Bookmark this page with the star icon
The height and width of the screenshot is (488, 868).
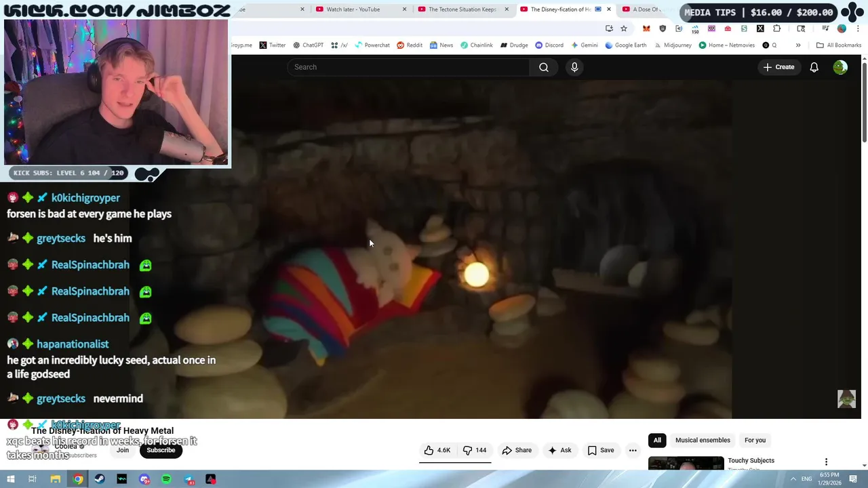tap(624, 28)
